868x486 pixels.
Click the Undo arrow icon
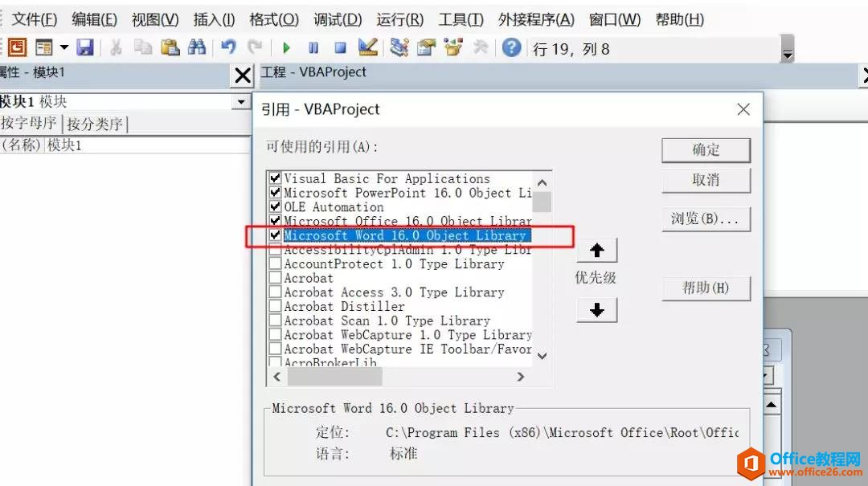coord(228,47)
